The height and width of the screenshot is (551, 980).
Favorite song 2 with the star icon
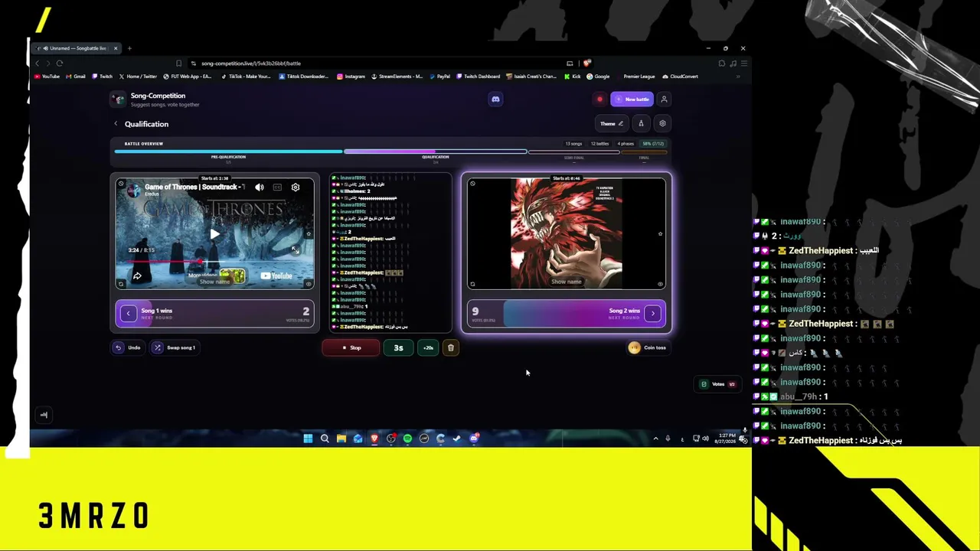pyautogui.click(x=660, y=233)
